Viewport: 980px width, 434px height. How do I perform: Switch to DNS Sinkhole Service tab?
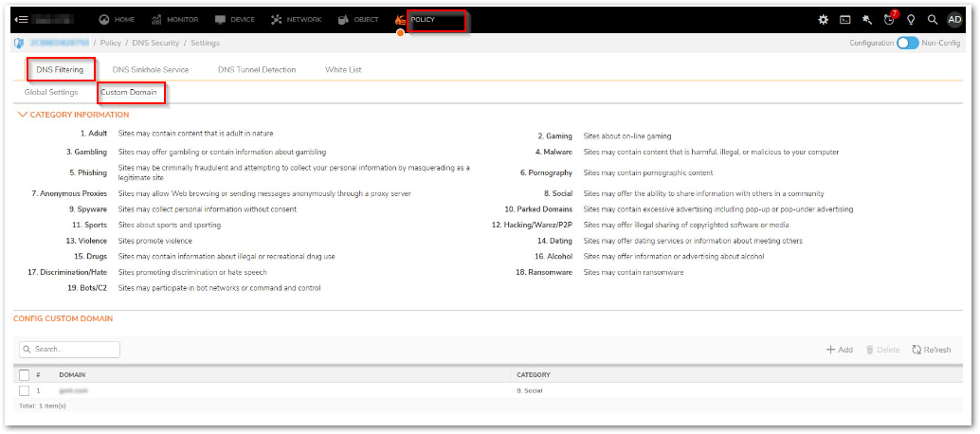coord(150,69)
